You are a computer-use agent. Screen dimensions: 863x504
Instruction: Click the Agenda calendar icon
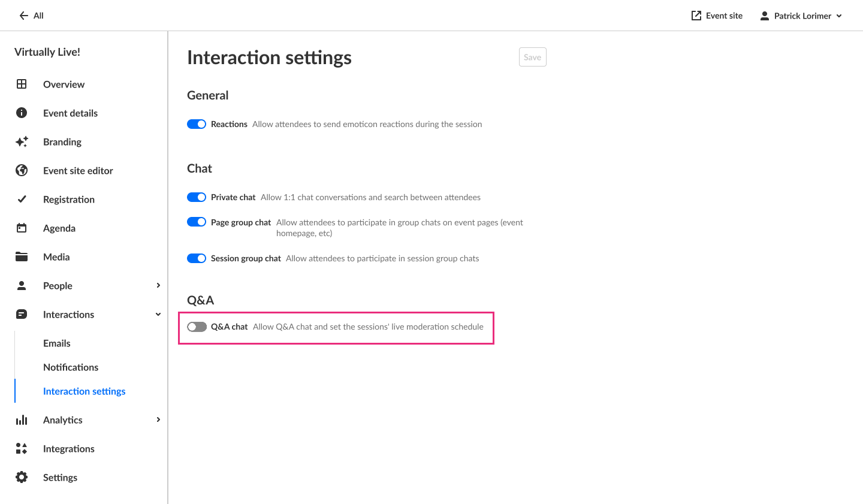tap(22, 228)
